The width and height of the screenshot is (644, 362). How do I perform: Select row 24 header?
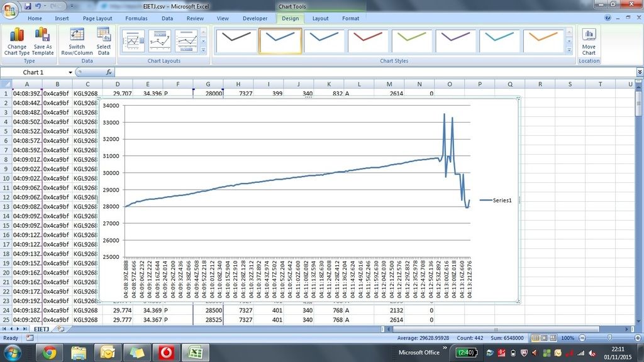[x=6, y=310]
